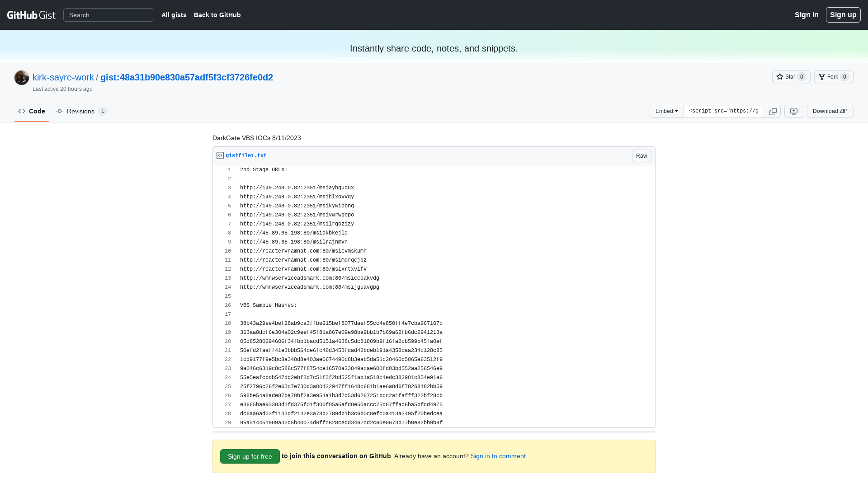Click hash starting with e3685bae93303d1f

pos(341,405)
